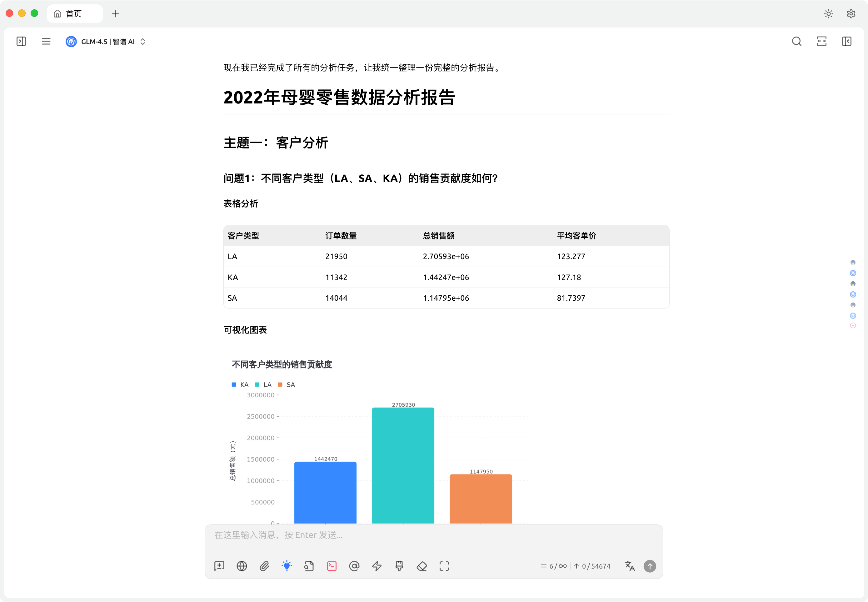The height and width of the screenshot is (602, 868).
Task: Open the hamburger menu next to sidebar icon
Action: (46, 41)
